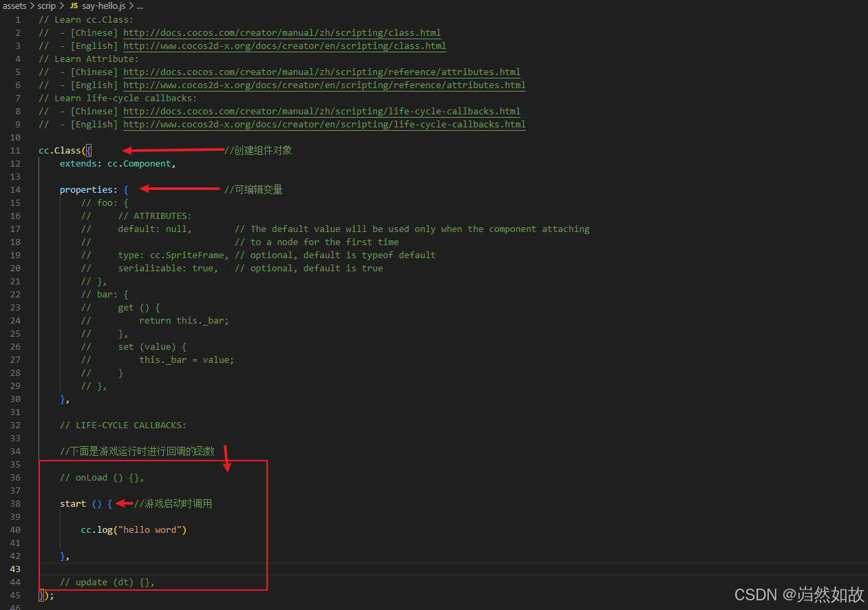Click the '// ATTRIBUTES:' comment
The image size is (868, 610).
(x=155, y=215)
